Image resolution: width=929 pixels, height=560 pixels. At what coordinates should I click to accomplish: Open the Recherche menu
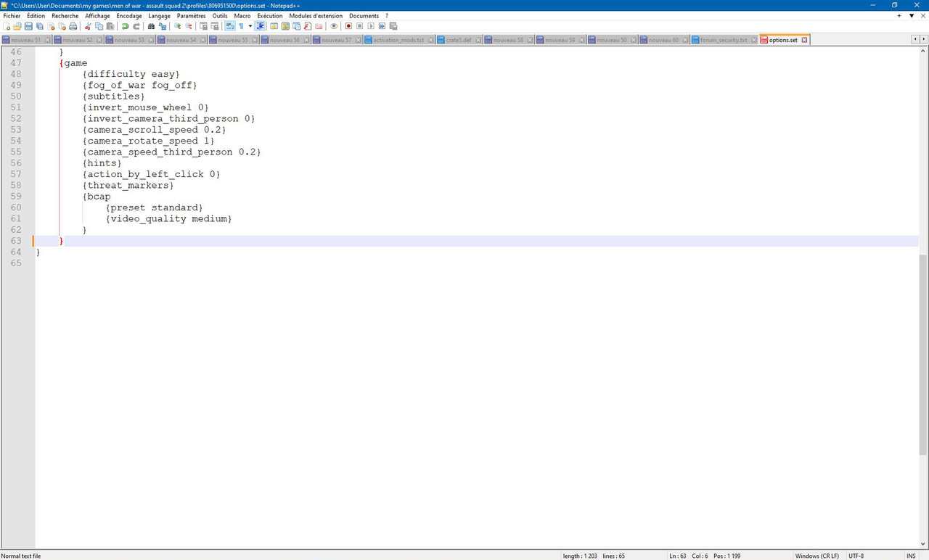(65, 15)
